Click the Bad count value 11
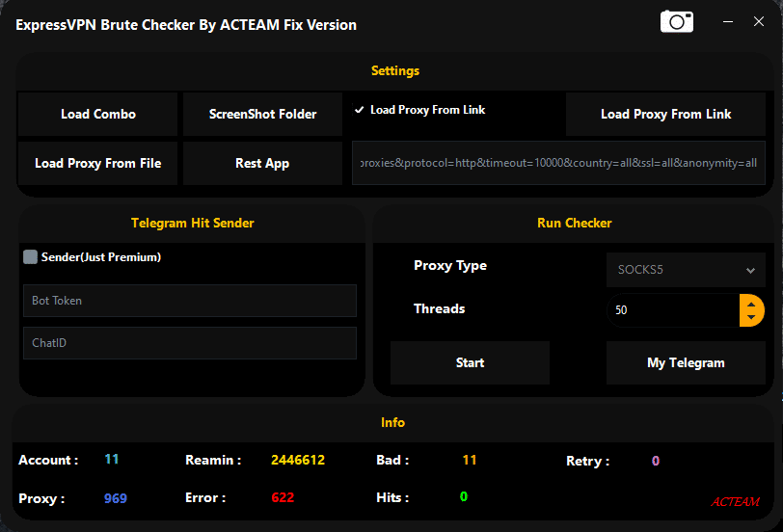Image resolution: width=783 pixels, height=532 pixels. click(x=470, y=460)
